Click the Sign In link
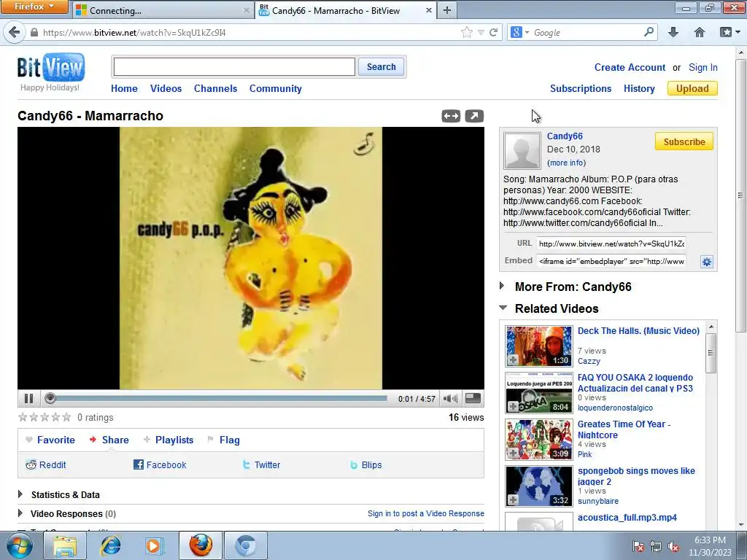 click(703, 68)
